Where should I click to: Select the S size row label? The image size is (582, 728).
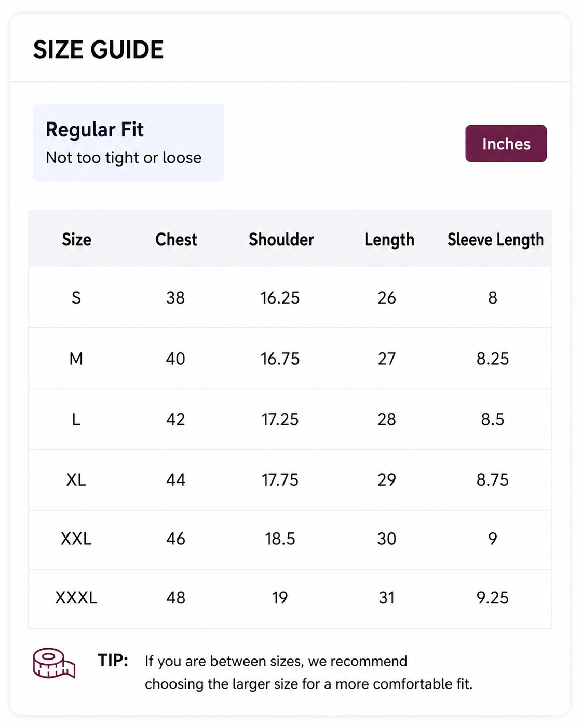coord(76,298)
